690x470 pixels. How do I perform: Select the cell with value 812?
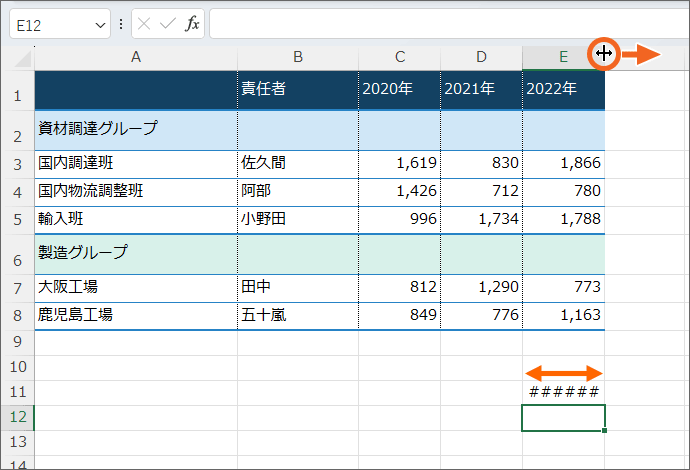pyautogui.click(x=400, y=288)
